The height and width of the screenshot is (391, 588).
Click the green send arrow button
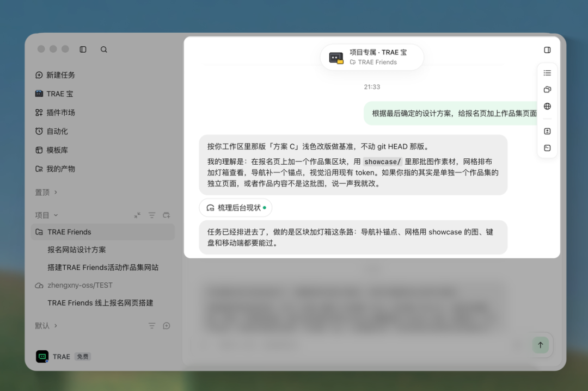point(541,345)
